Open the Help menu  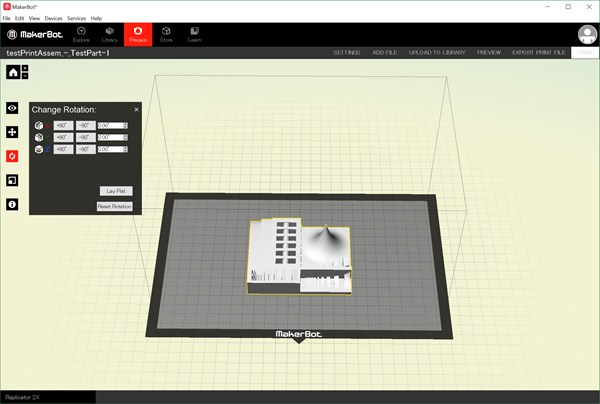pos(96,18)
